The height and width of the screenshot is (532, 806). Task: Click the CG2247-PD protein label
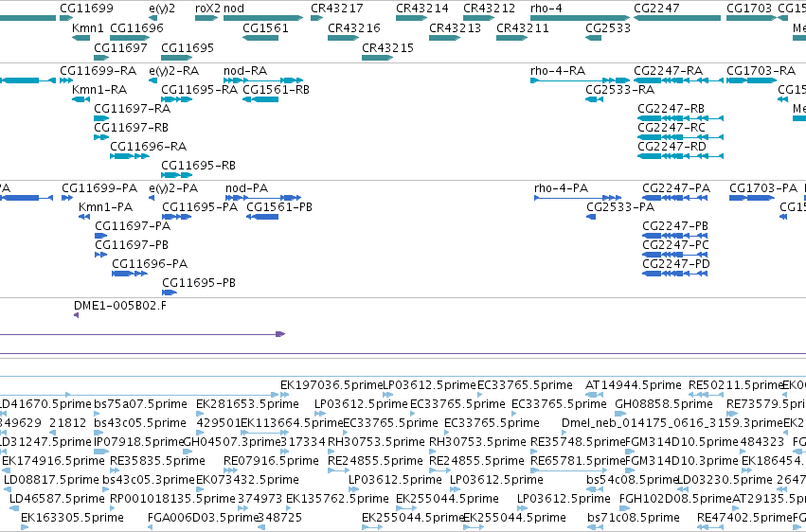coord(676,264)
